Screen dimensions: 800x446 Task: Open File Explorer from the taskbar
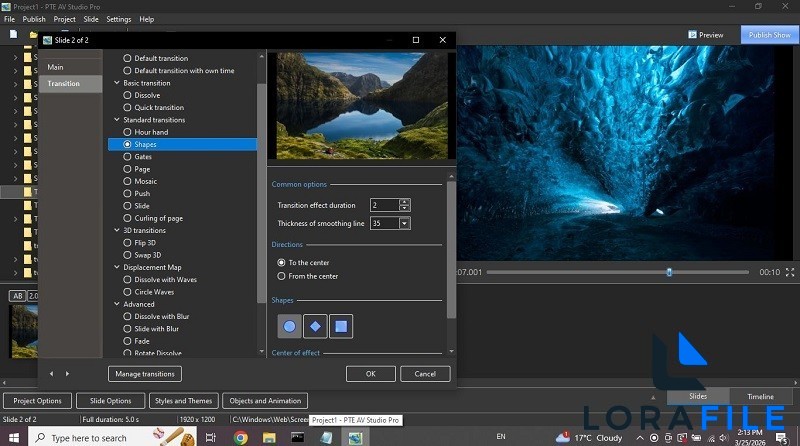269,438
